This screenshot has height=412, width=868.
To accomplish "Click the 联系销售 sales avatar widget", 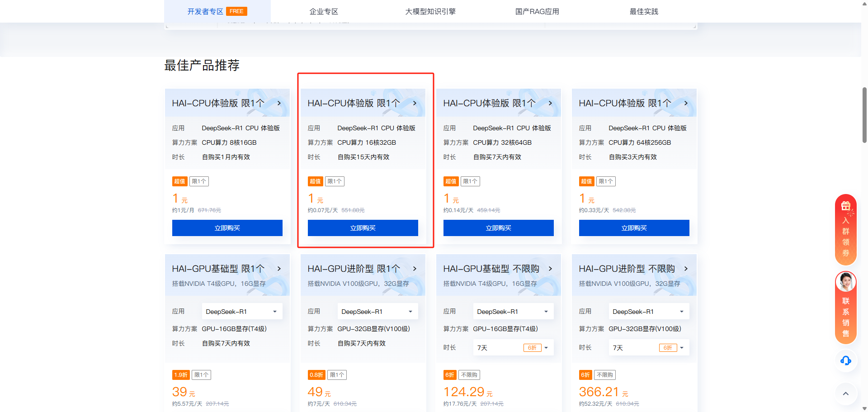I will point(845,308).
